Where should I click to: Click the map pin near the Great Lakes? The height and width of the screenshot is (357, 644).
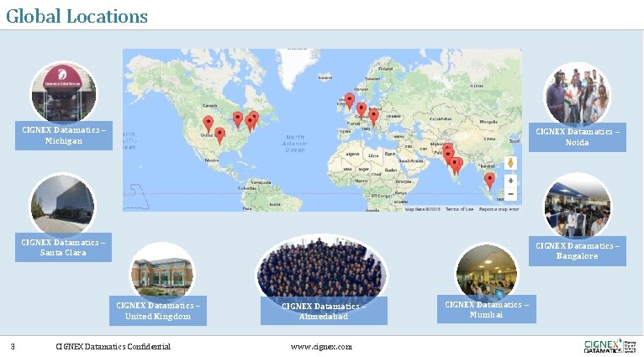click(x=238, y=120)
